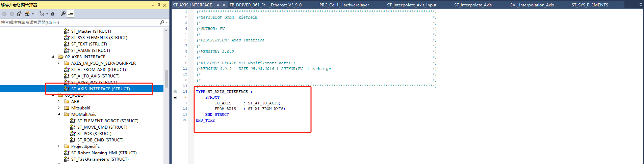Toggle the Preview Selected Items button
644x164 pixels.
click(x=71, y=14)
